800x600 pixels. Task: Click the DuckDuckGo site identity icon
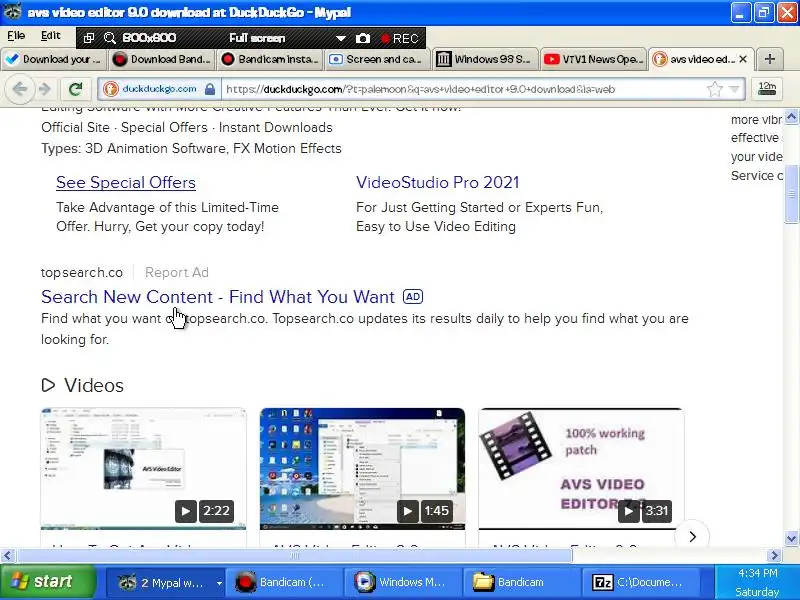[x=110, y=89]
